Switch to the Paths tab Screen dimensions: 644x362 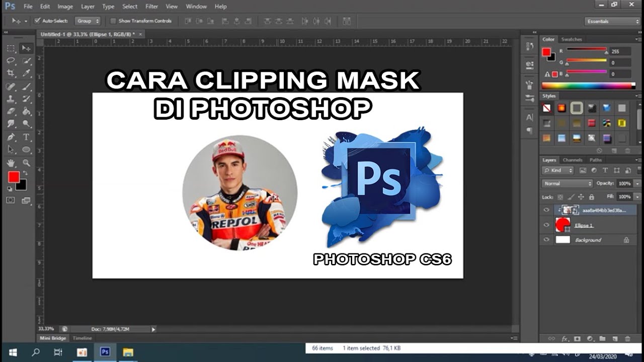(596, 160)
